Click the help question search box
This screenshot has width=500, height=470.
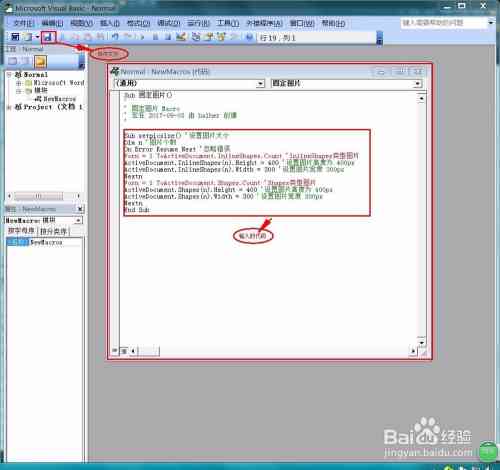click(x=443, y=23)
